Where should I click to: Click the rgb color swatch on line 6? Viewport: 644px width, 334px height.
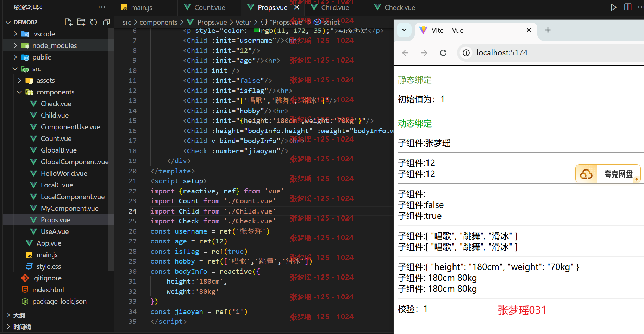point(256,30)
